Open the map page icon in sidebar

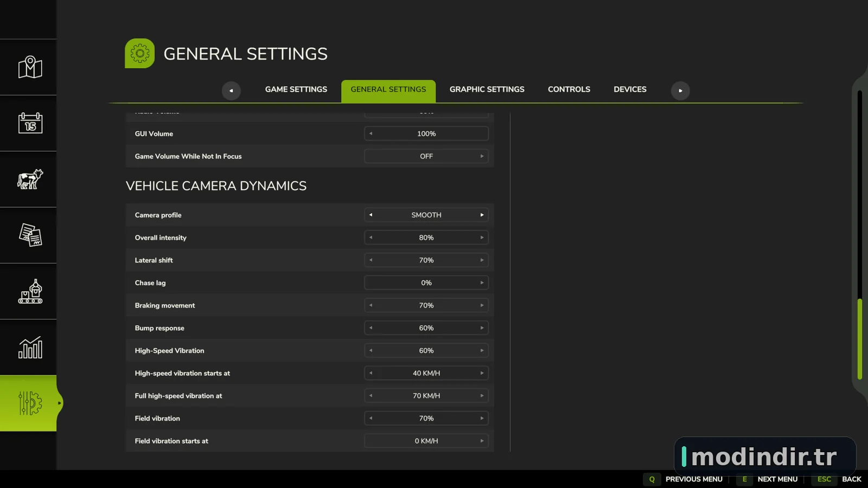click(30, 67)
